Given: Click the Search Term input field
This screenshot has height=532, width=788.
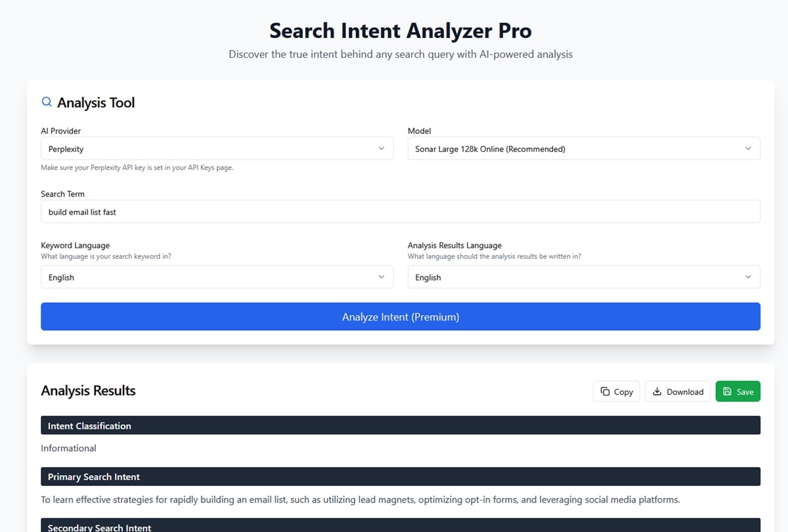Looking at the screenshot, I should click(401, 211).
